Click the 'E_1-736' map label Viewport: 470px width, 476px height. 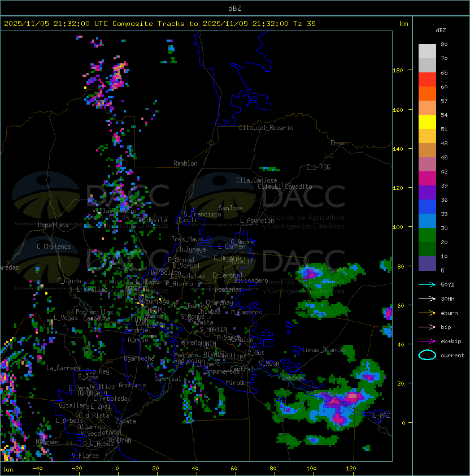click(x=318, y=167)
